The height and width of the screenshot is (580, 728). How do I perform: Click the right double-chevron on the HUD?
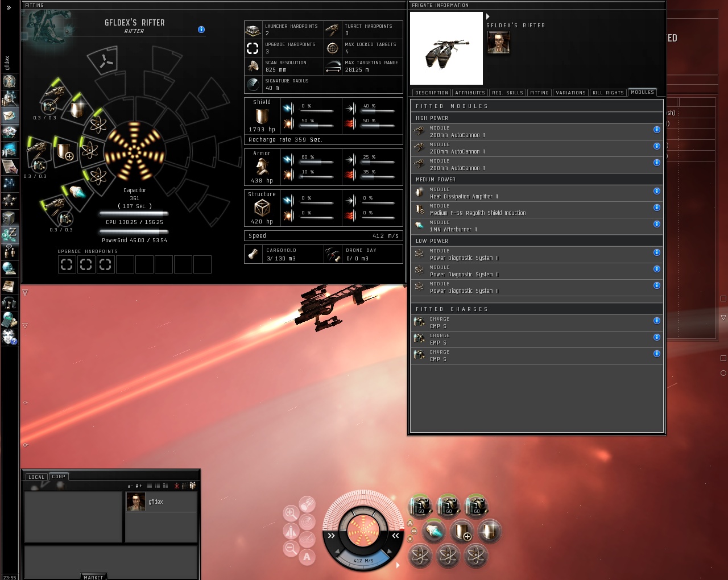(395, 536)
